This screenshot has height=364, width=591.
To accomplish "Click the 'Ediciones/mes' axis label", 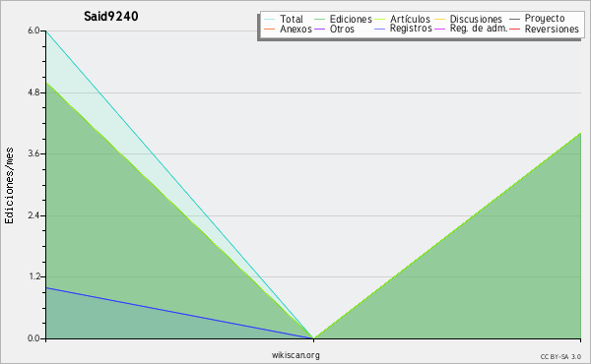I will coord(9,186).
